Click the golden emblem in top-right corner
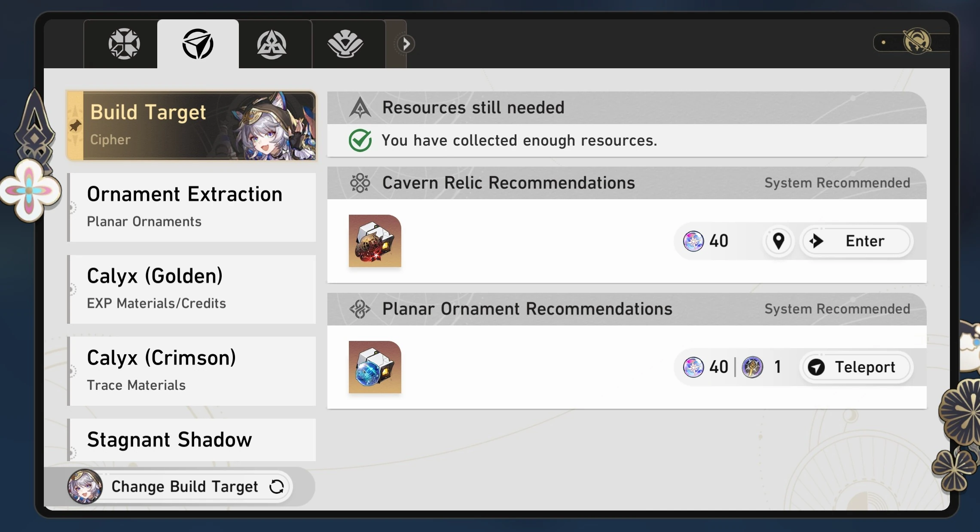The height and width of the screenshot is (532, 980). click(916, 42)
